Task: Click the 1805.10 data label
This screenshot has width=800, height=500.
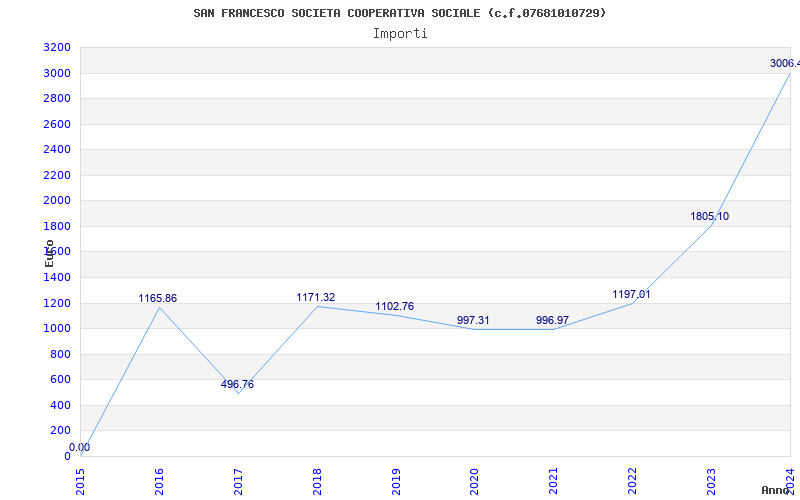Action: pyautogui.click(x=710, y=216)
